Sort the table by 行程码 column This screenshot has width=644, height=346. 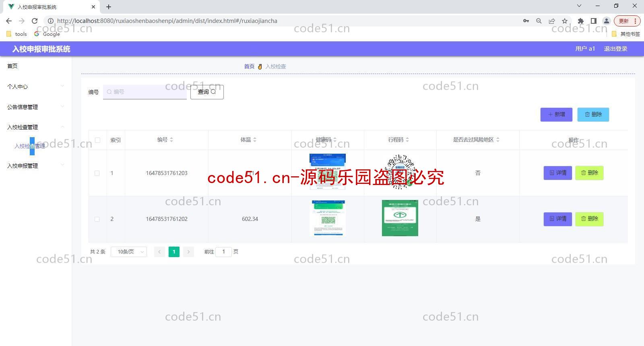(x=407, y=140)
